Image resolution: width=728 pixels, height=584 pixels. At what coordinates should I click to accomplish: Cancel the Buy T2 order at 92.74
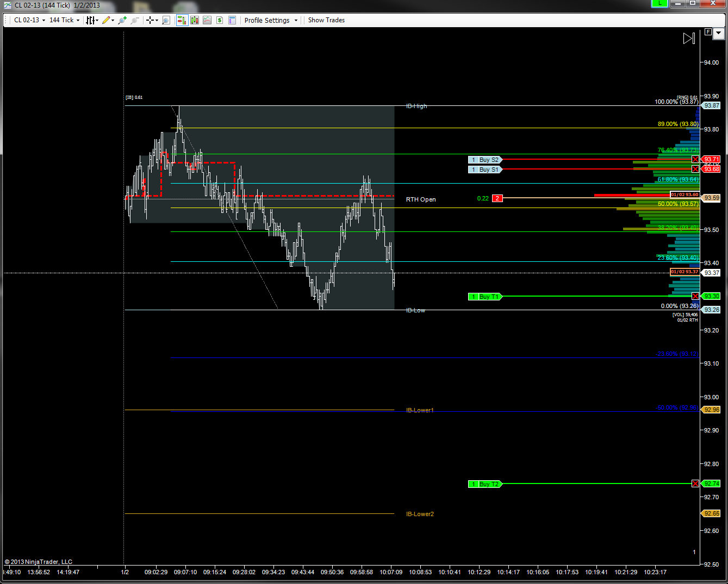point(695,483)
